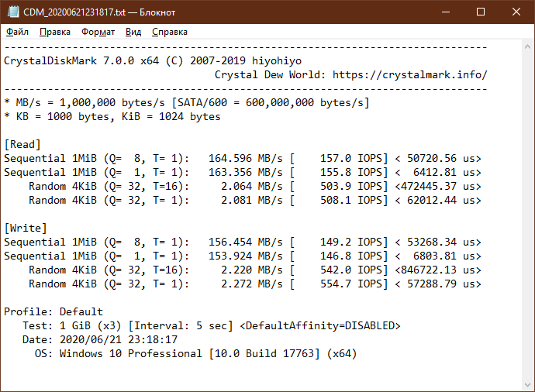Screen dimensions: 535x392
Task: Click on the [Read] heading line
Action: (22, 145)
